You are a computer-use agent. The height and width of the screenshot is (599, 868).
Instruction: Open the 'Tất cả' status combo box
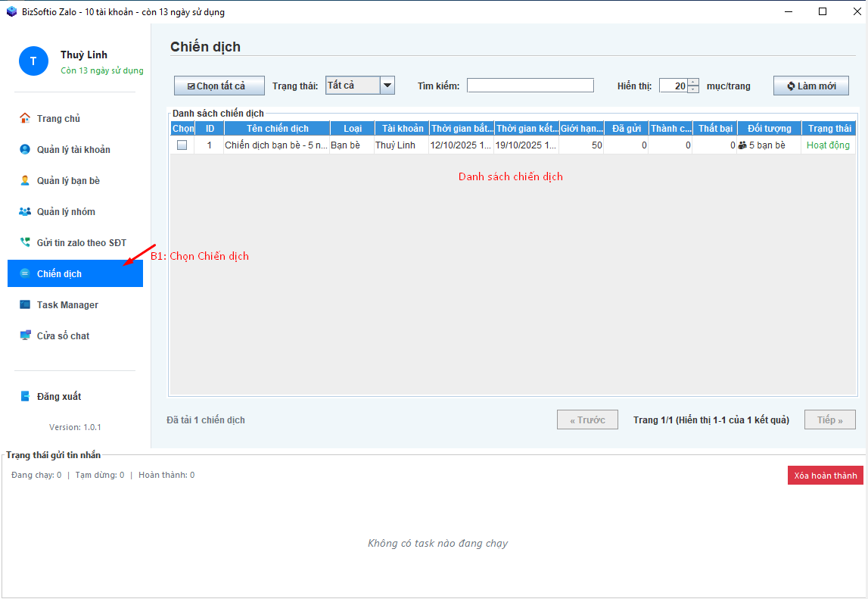pos(352,86)
